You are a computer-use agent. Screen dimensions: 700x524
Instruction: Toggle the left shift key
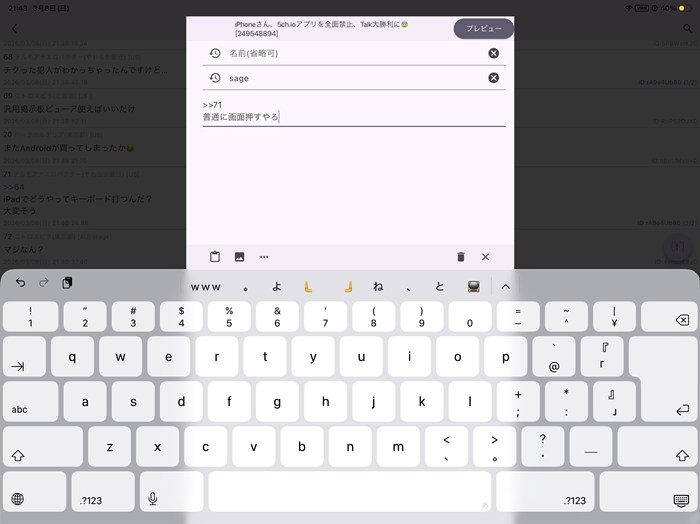18,454
